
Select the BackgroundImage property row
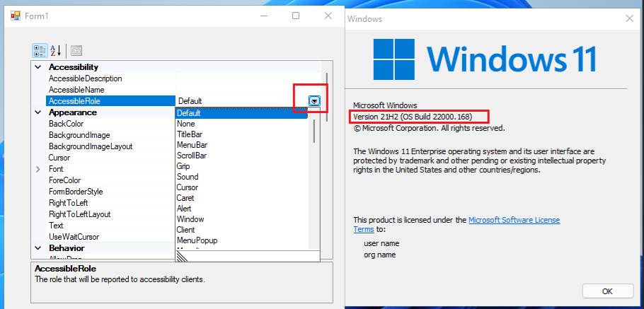[x=111, y=135]
